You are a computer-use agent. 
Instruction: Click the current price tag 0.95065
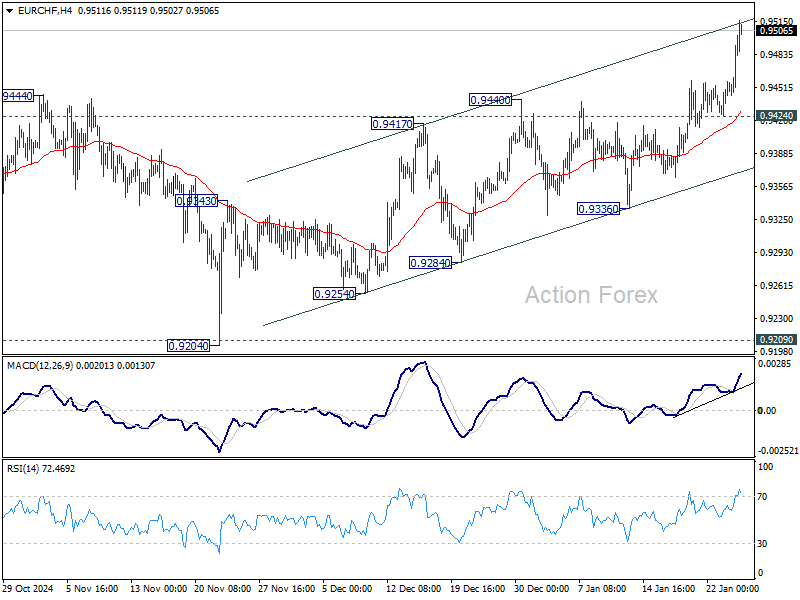tap(777, 31)
